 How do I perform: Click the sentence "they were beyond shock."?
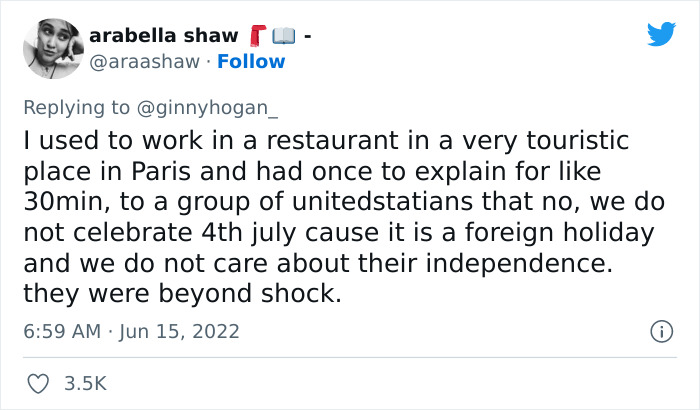pyautogui.click(x=182, y=294)
